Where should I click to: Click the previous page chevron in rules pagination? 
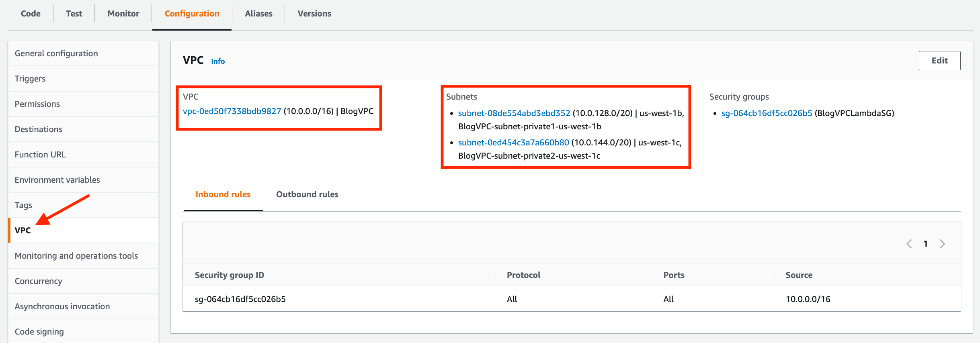tap(910, 243)
